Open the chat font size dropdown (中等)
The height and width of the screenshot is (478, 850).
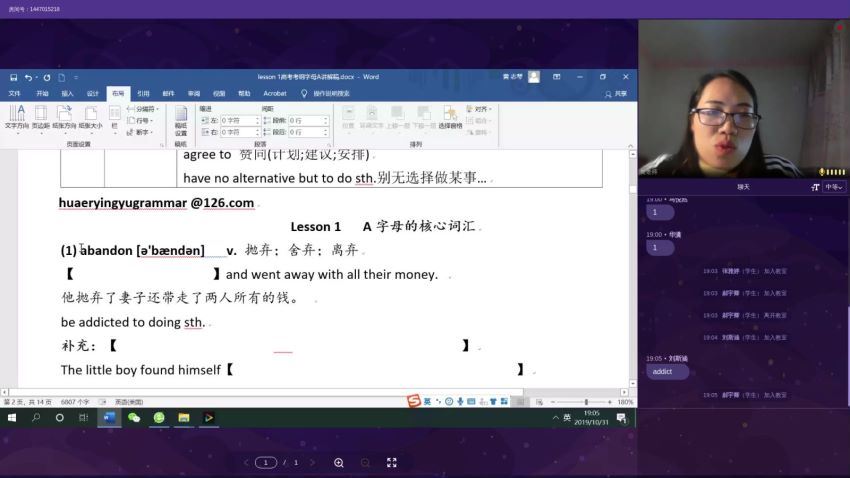pyautogui.click(x=834, y=187)
